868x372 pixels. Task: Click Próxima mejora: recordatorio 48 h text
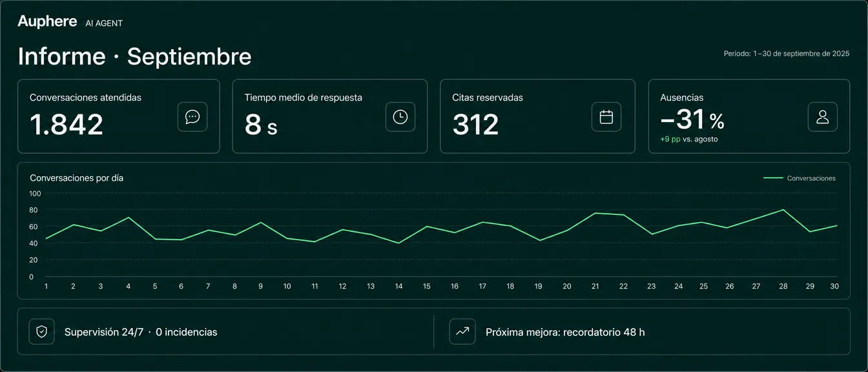565,332
